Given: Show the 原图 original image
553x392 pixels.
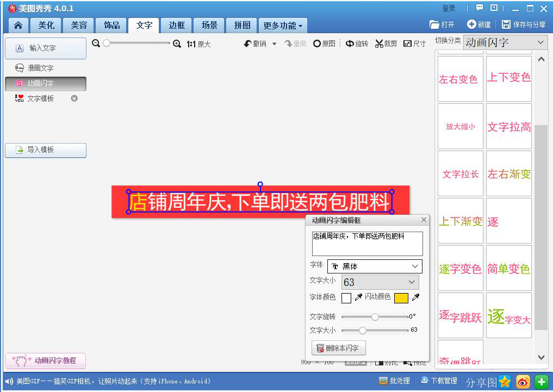Looking at the screenshot, I should pyautogui.click(x=324, y=43).
